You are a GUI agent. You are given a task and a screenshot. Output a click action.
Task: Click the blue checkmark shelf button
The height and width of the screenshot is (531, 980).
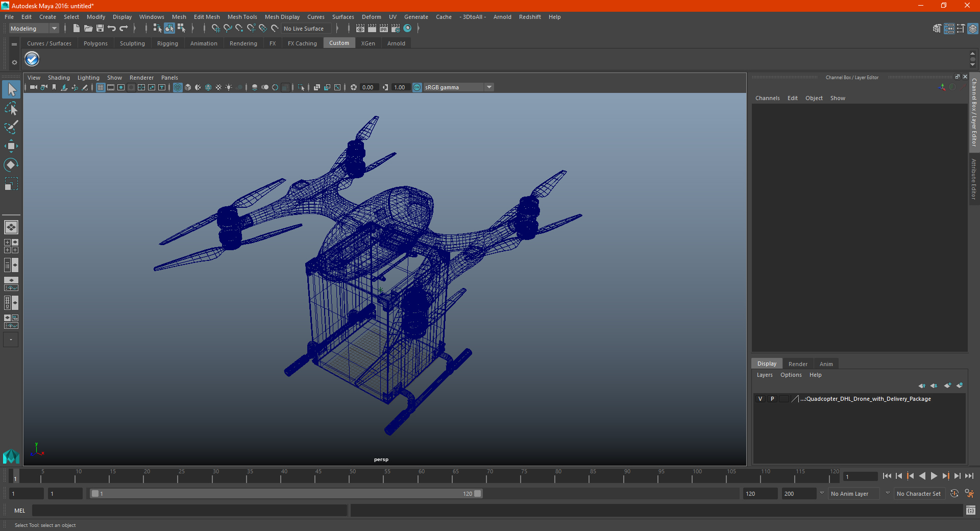click(32, 59)
